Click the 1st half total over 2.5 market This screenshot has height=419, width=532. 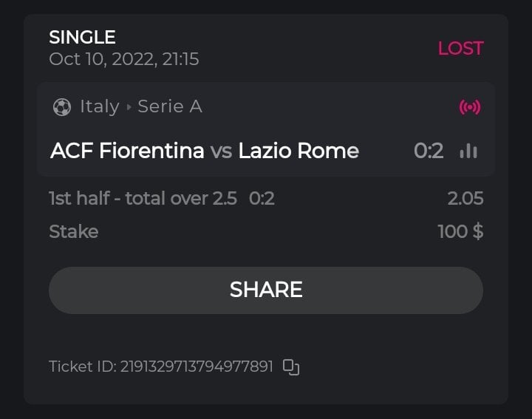coord(143,198)
